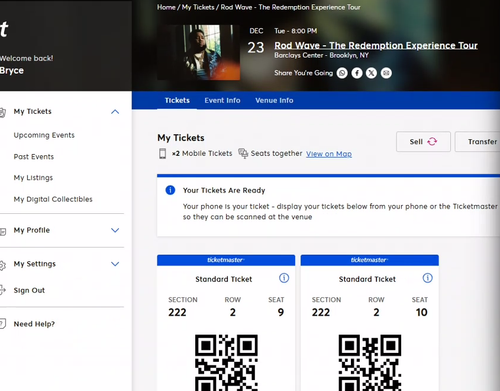
Task: Click Sign Out in sidebar
Action: click(x=29, y=290)
